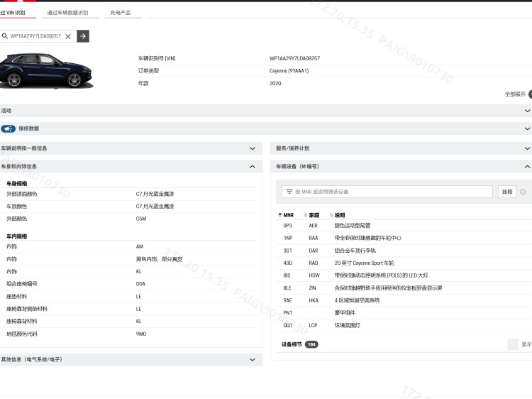Submit the VIN search with arrow button
Image resolution: width=532 pixels, height=399 pixels.
tap(83, 36)
